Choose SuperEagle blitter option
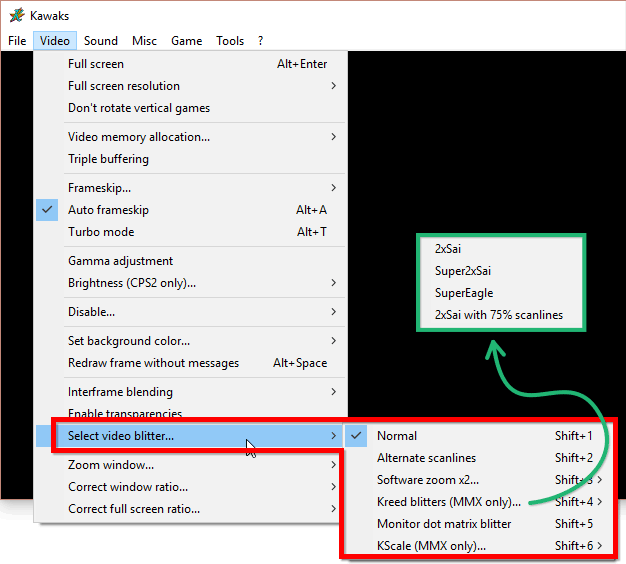 click(465, 293)
